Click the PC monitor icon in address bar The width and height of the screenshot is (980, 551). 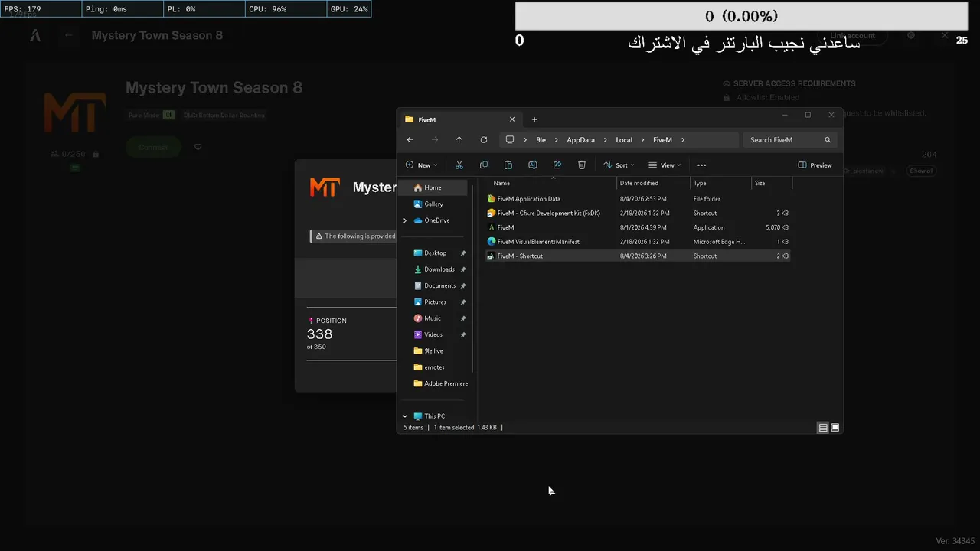pos(510,140)
